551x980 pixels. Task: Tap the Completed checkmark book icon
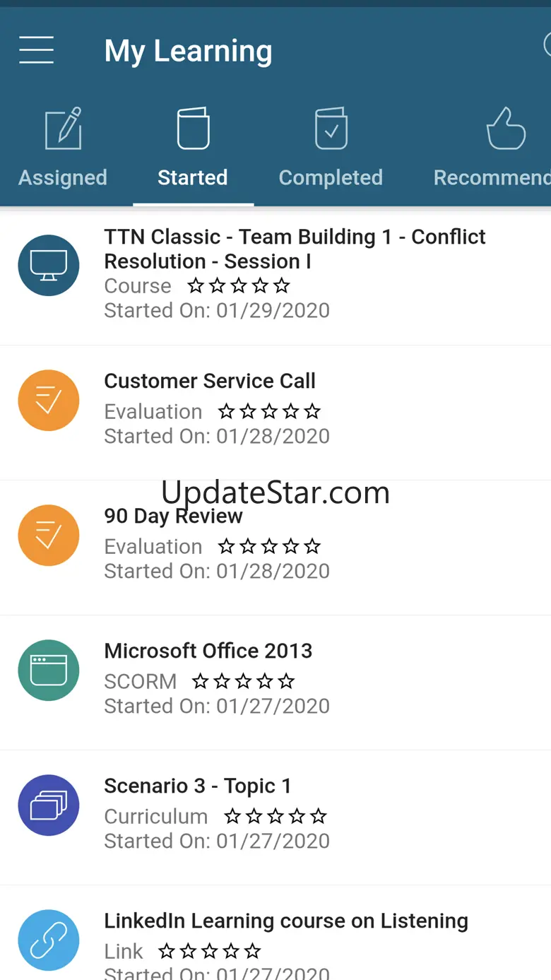(331, 128)
